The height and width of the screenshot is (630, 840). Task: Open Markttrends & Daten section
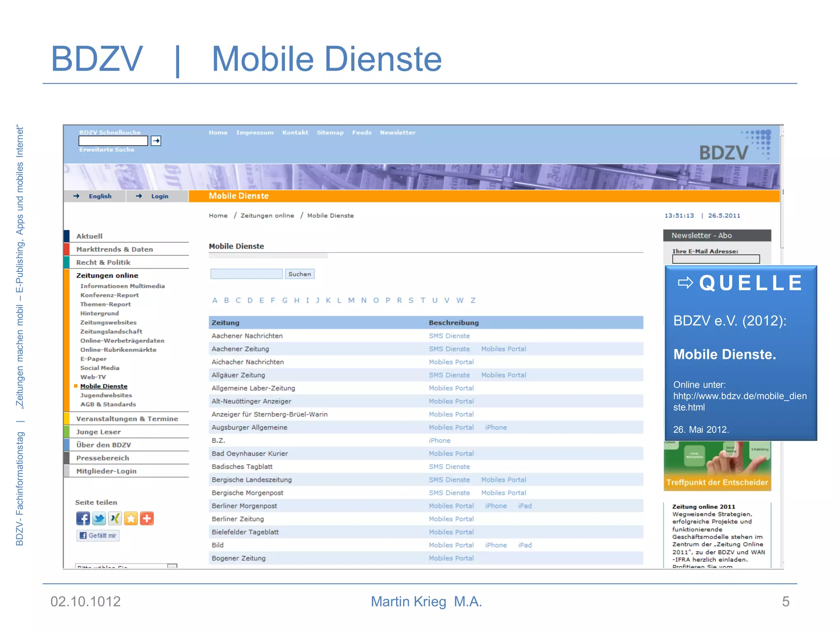click(x=114, y=249)
